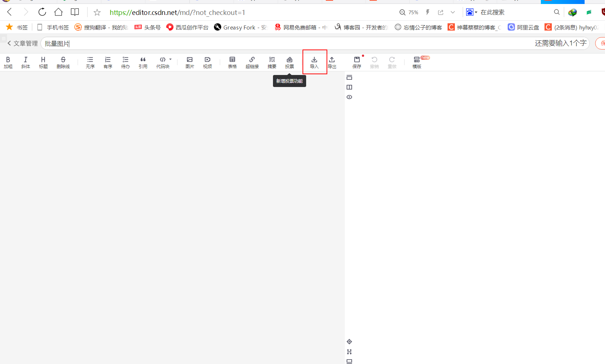The height and width of the screenshot is (364, 605).
Task: Toggle split-column preview layout icon
Action: (349, 87)
